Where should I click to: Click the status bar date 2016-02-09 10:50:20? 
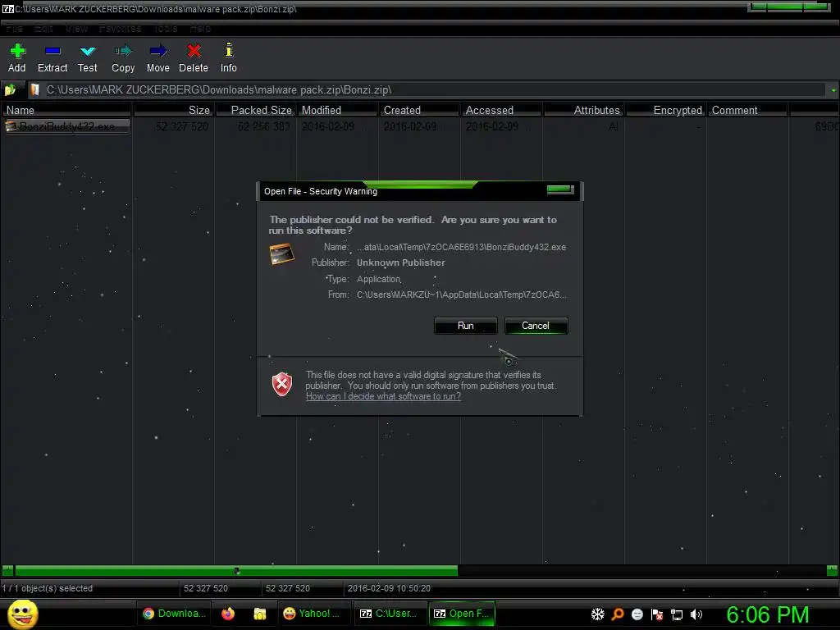[389, 588]
